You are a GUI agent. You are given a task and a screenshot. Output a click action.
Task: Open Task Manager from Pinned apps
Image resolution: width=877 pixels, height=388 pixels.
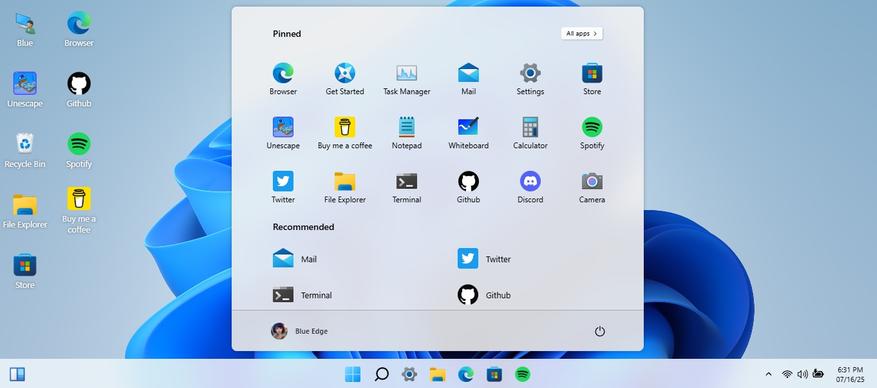click(407, 79)
